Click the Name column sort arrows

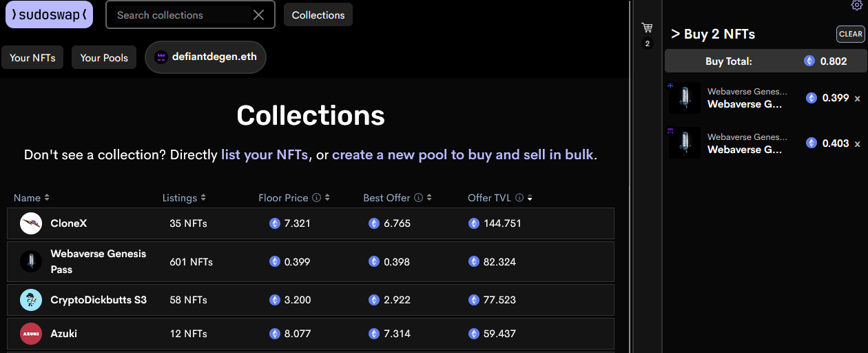pyautogui.click(x=47, y=198)
